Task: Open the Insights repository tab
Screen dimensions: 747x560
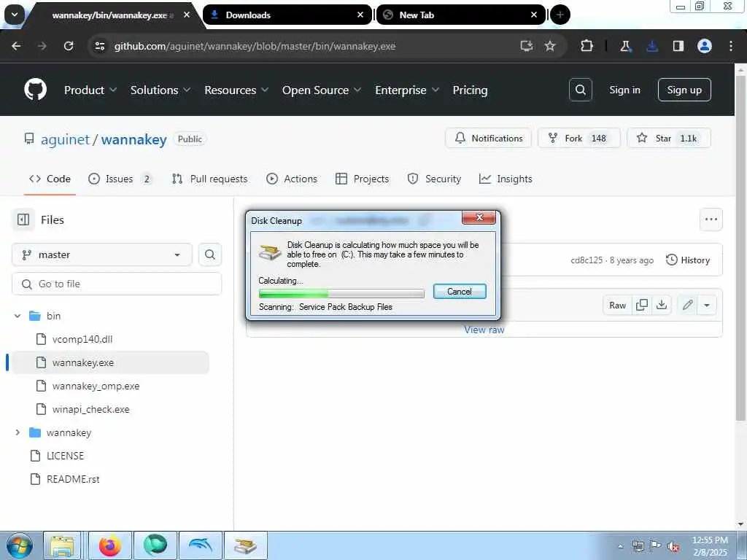Action: pos(506,179)
